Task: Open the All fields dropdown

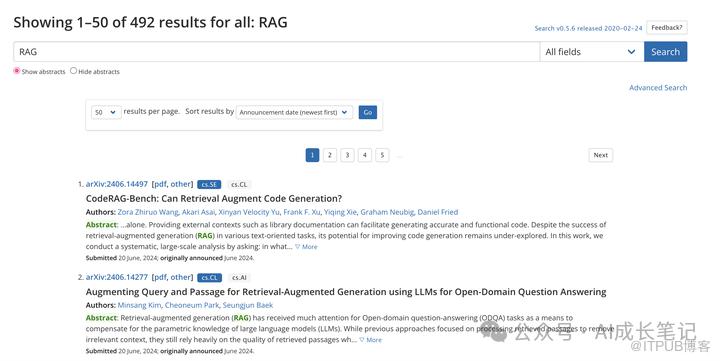Action: pyautogui.click(x=591, y=52)
